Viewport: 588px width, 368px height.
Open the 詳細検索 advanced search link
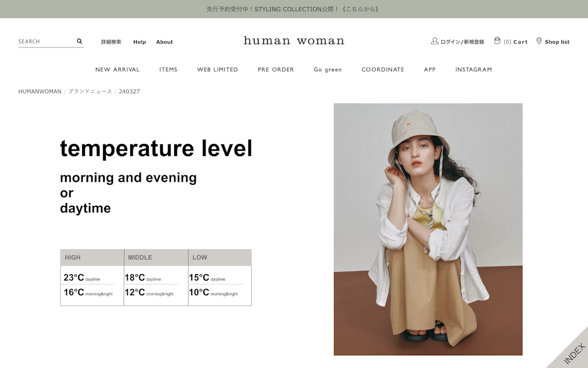point(112,41)
